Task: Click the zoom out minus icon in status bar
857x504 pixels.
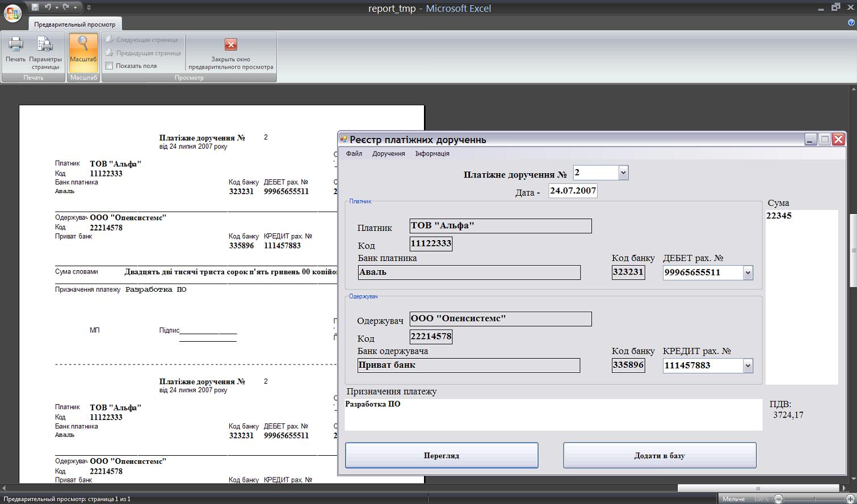Action: (x=779, y=499)
